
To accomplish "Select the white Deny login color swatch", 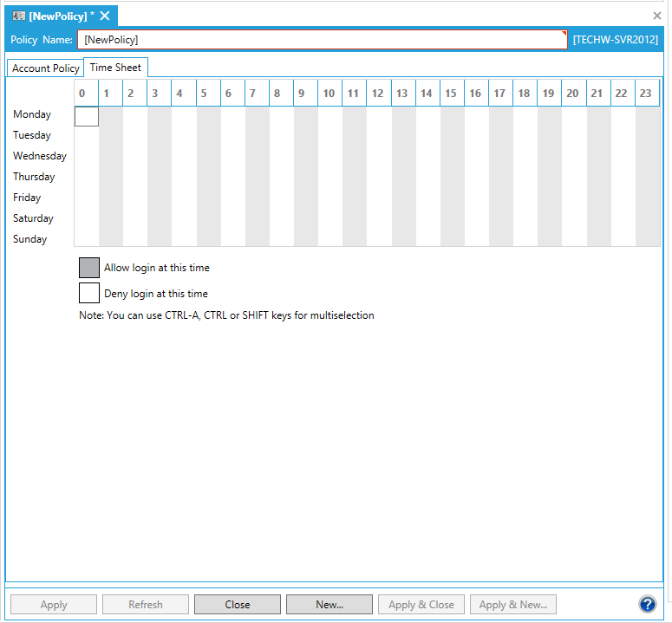I will click(x=89, y=293).
